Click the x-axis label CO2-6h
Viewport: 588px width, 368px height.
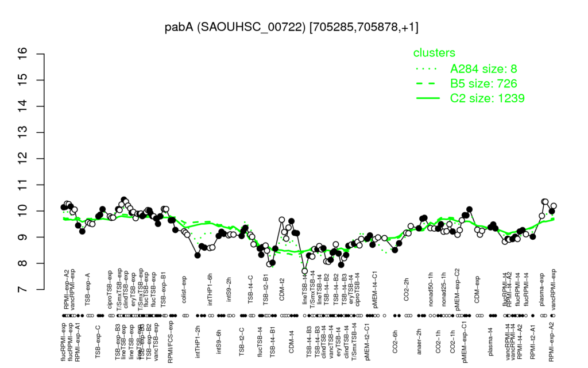point(395,342)
